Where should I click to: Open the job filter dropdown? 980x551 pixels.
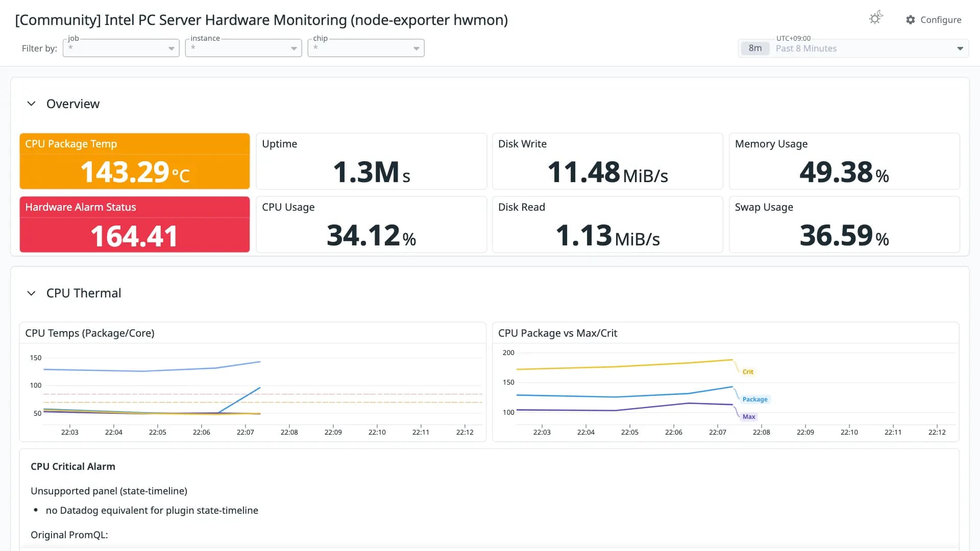click(121, 48)
